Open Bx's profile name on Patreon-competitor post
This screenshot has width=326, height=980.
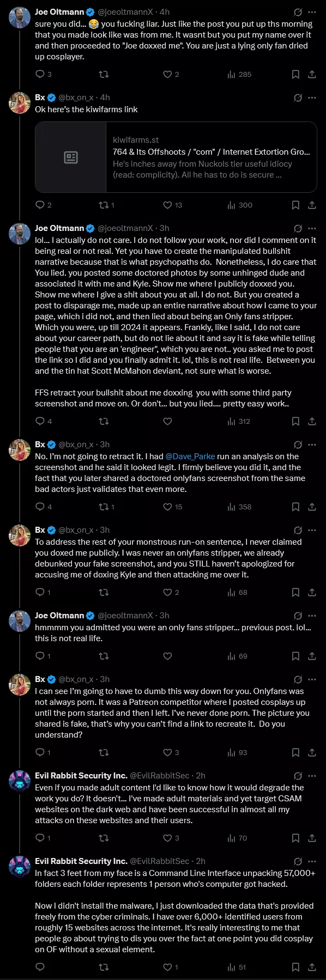coord(40,679)
